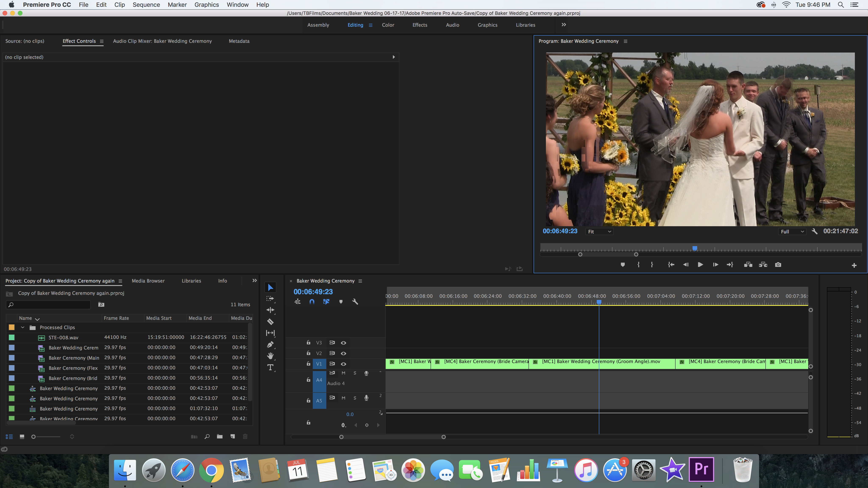Viewport: 868px width, 488px height.
Task: Select STE-008.wav in Project panel
Action: pyautogui.click(x=63, y=337)
